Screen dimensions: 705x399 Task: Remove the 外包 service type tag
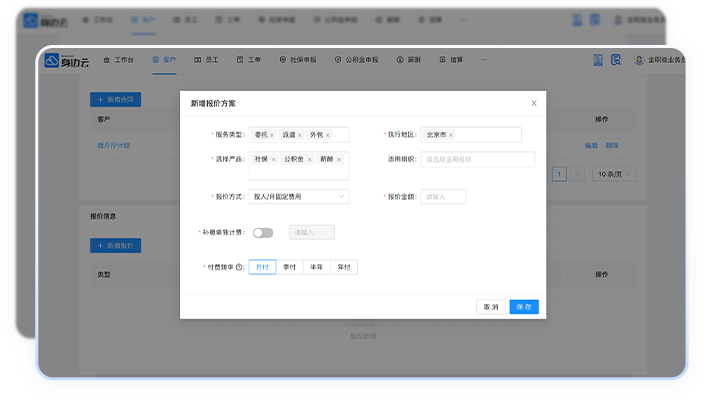coord(327,135)
